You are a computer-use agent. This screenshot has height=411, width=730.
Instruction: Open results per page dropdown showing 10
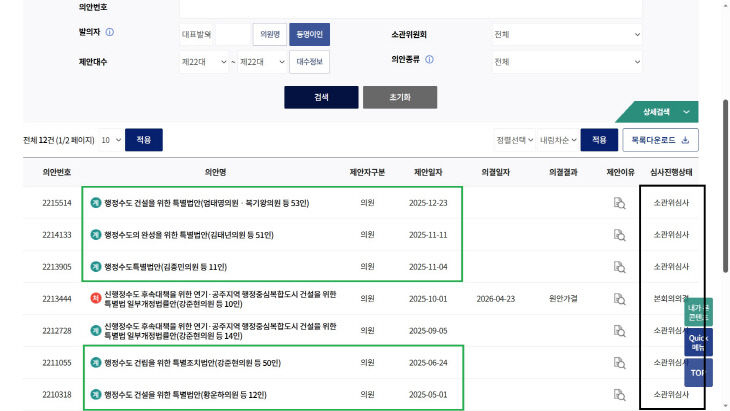pyautogui.click(x=111, y=140)
